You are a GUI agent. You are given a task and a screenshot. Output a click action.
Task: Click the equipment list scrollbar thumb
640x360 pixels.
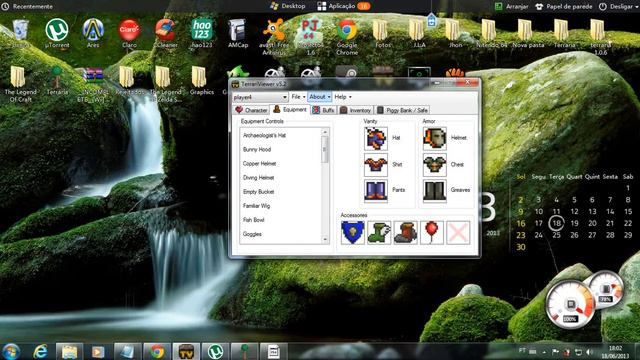(x=325, y=149)
